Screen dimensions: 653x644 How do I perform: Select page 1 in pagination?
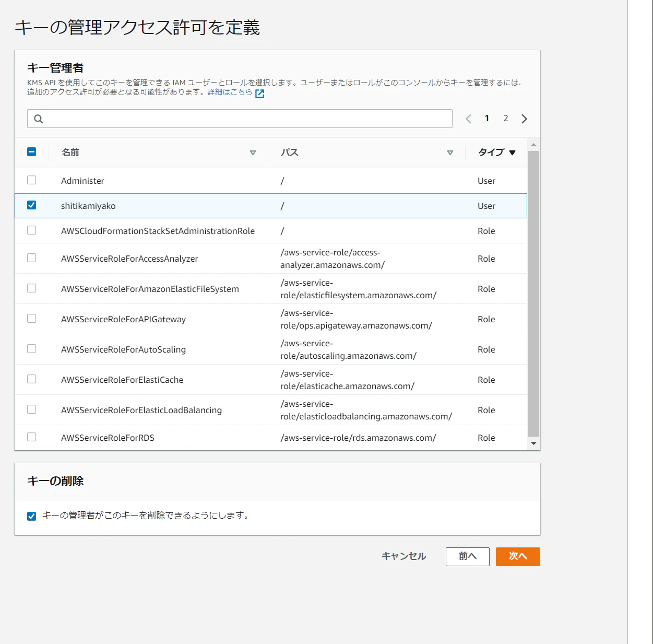tap(487, 119)
